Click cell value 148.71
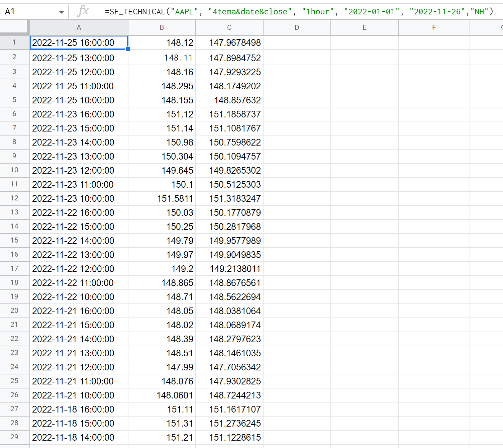This screenshot has height=448, width=503. point(162,297)
